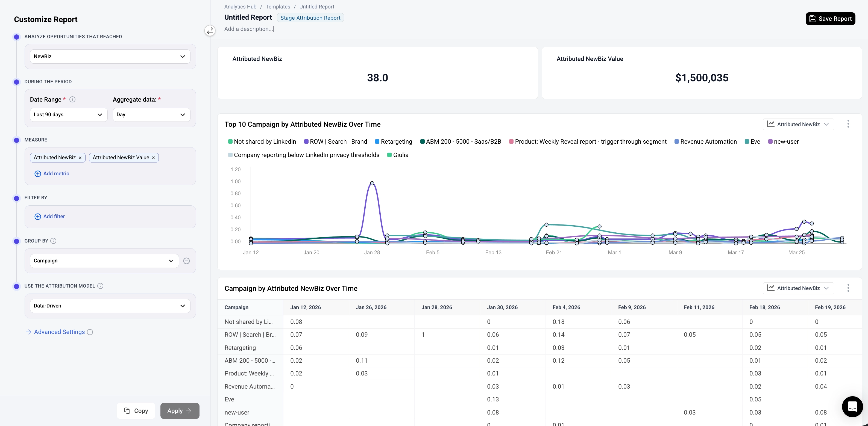The width and height of the screenshot is (868, 426).
Task: Click the Add a description field
Action: pyautogui.click(x=249, y=29)
